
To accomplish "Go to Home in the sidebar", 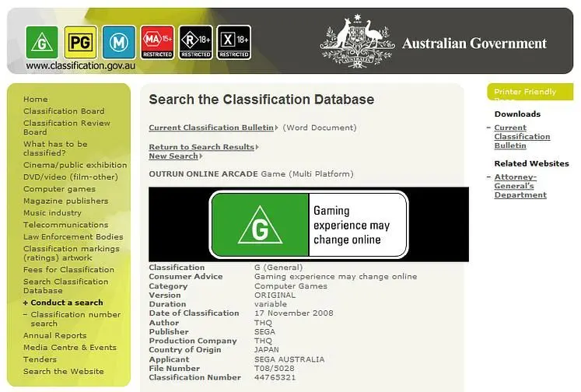I will pos(36,100).
